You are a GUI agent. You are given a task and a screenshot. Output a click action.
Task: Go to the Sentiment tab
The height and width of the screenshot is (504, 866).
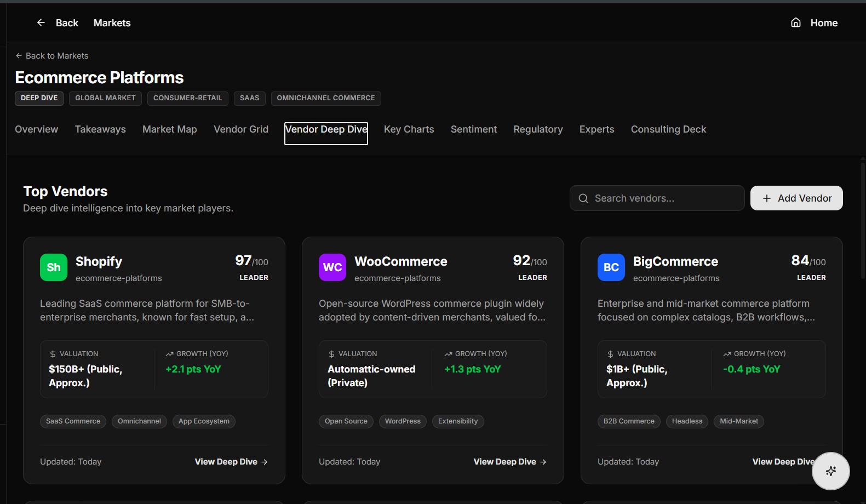pos(474,129)
